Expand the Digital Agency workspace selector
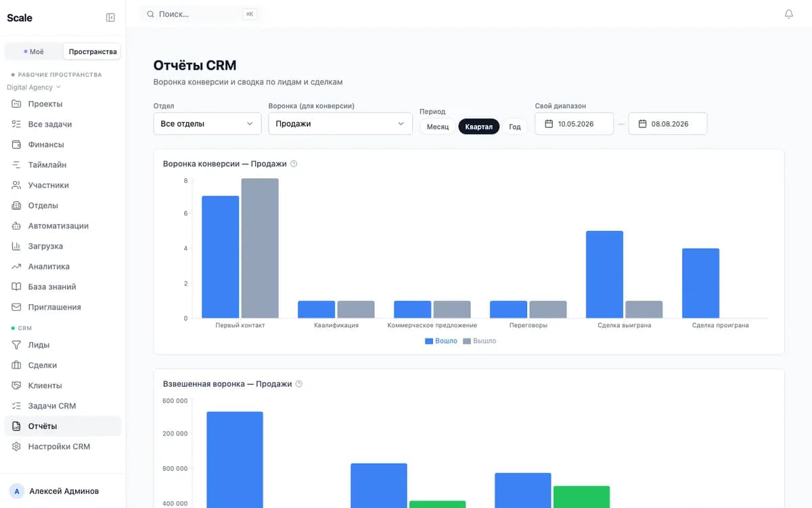Viewport: 812px width, 508px height. pos(34,87)
